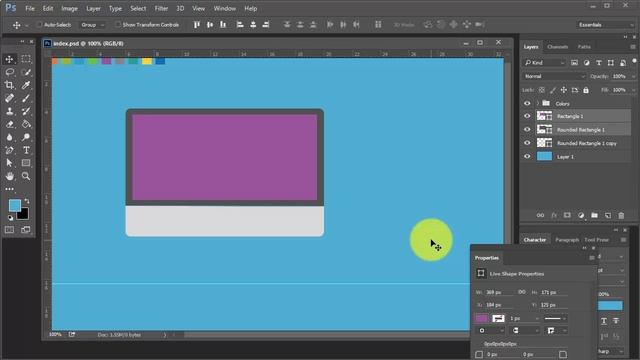Open the Kind filter dropdown
Image resolution: width=640 pixels, height=360 pixels.
(544, 63)
